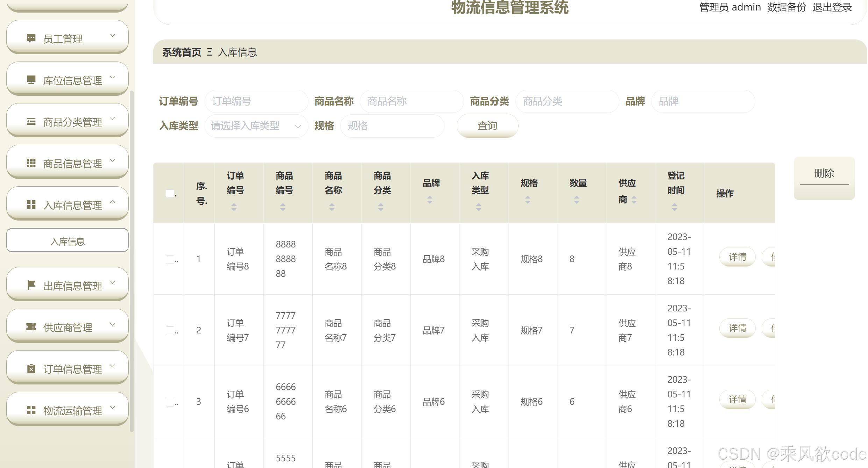This screenshot has width=868, height=468.
Task: Click the 库位信息管理 monitor icon
Action: 31,80
